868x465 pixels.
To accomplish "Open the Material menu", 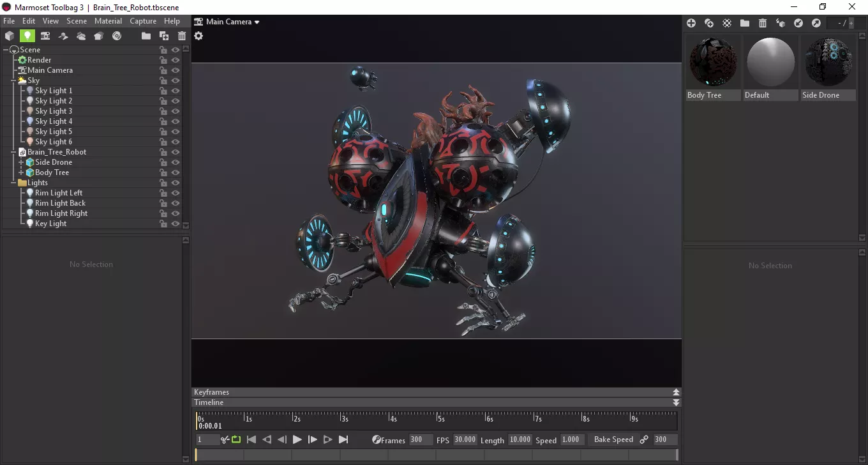I will coord(108,21).
